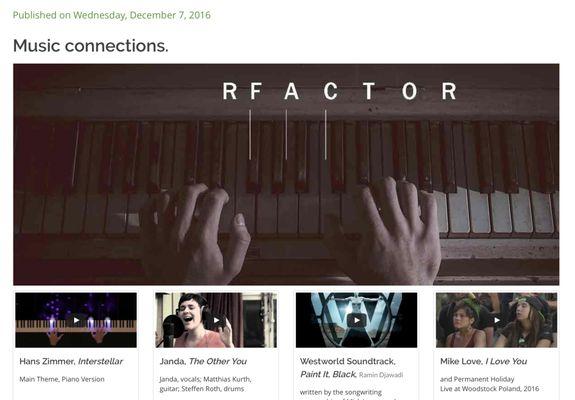Open the Janda, The Other You title
This screenshot has width=575, height=400.
203,362
